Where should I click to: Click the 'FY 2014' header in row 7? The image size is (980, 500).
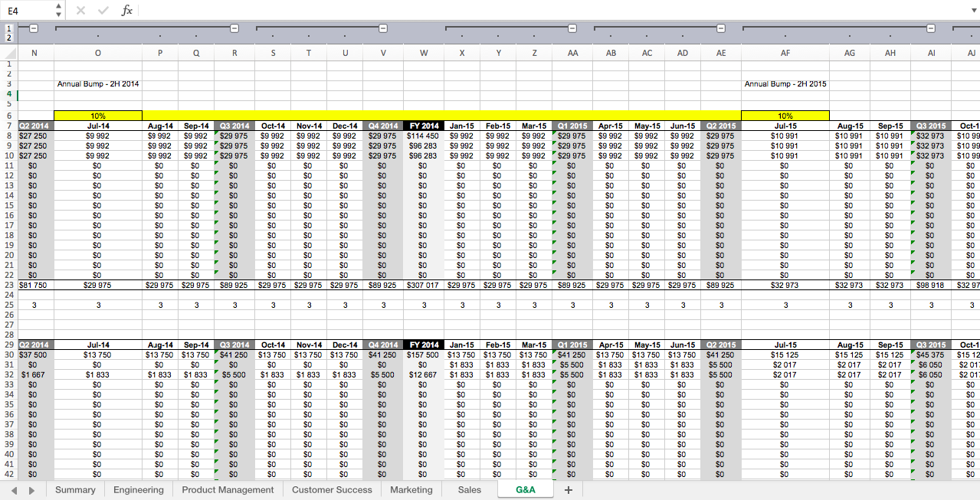[424, 126]
